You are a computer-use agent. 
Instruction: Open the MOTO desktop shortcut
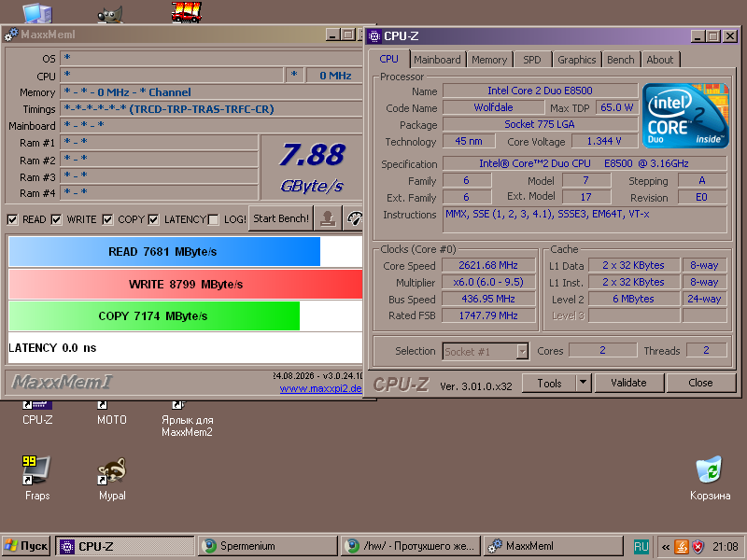click(x=111, y=413)
